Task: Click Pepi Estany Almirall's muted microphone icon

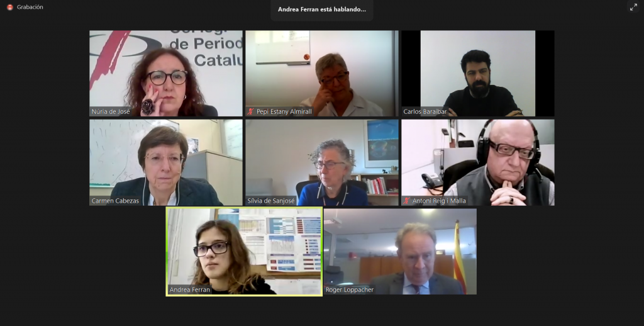Action: tap(250, 111)
